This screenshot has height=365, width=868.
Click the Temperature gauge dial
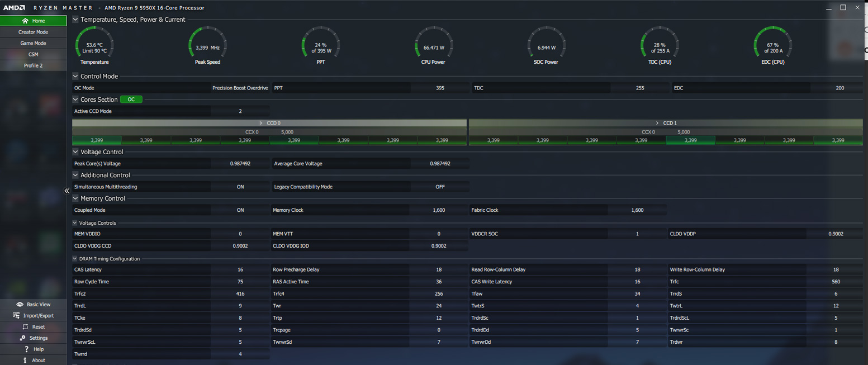(94, 42)
